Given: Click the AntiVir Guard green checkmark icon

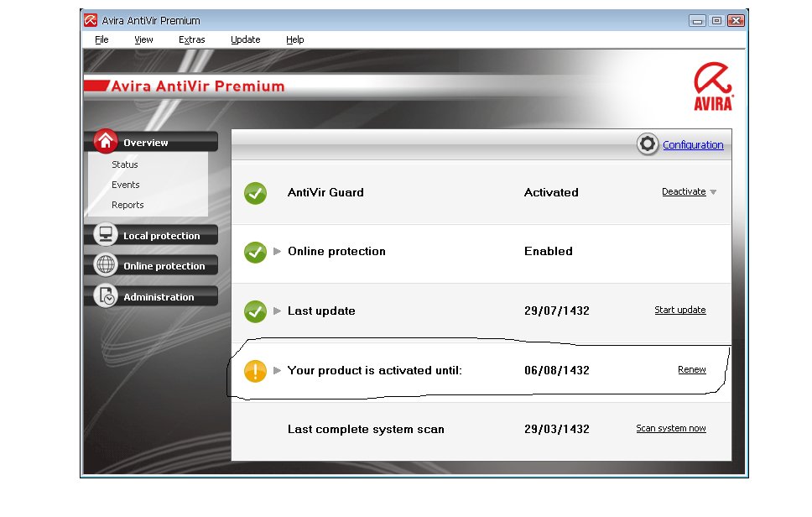Looking at the screenshot, I should 255,193.
